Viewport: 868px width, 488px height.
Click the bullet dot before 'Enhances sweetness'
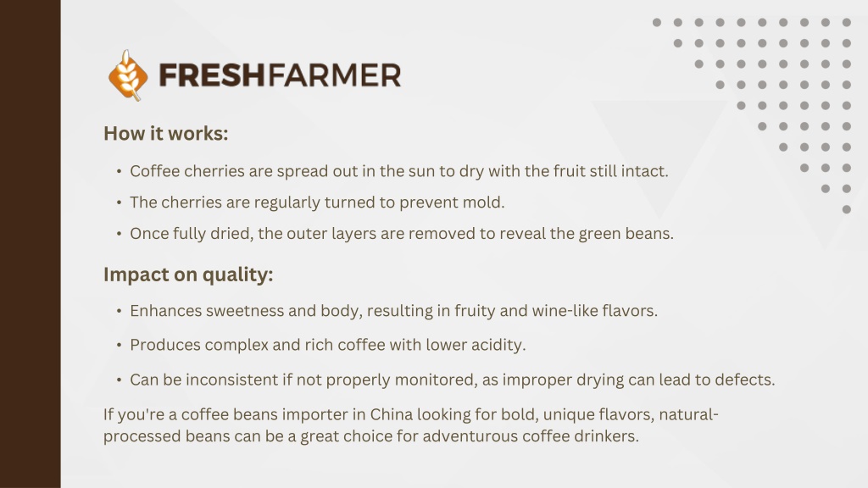point(119,311)
